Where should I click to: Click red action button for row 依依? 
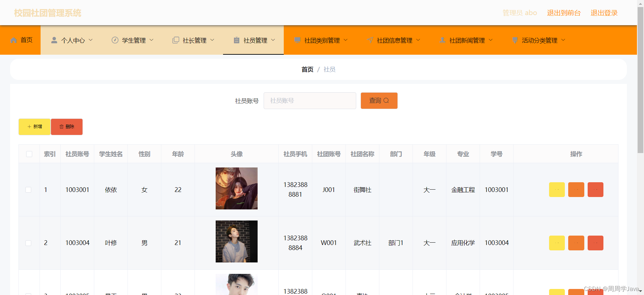[x=595, y=190]
